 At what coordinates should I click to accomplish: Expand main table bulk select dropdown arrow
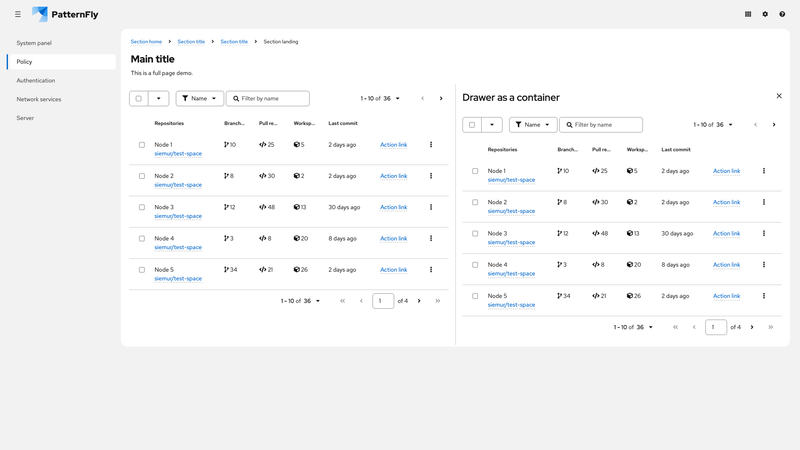159,98
